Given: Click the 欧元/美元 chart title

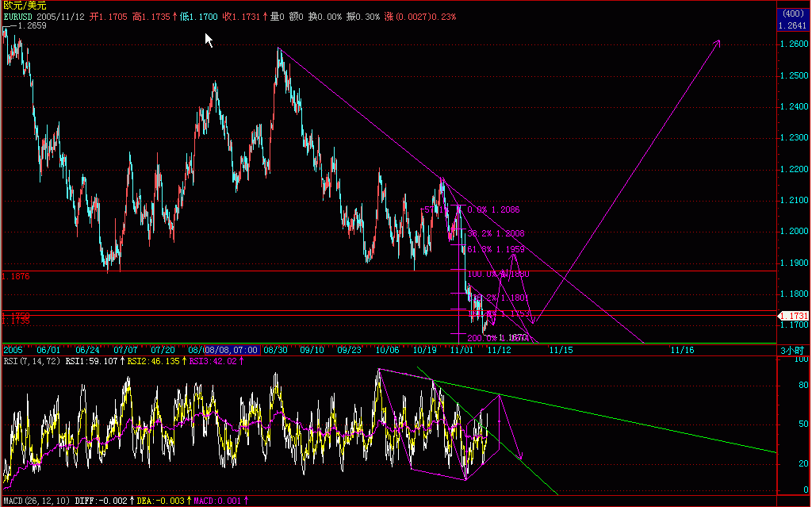Looking at the screenshot, I should click(x=25, y=6).
